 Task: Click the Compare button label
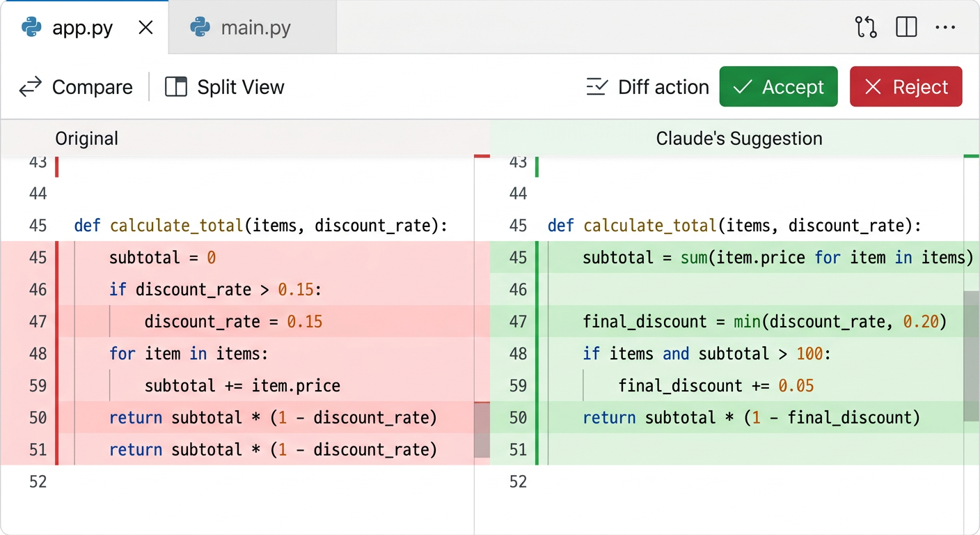click(x=92, y=87)
